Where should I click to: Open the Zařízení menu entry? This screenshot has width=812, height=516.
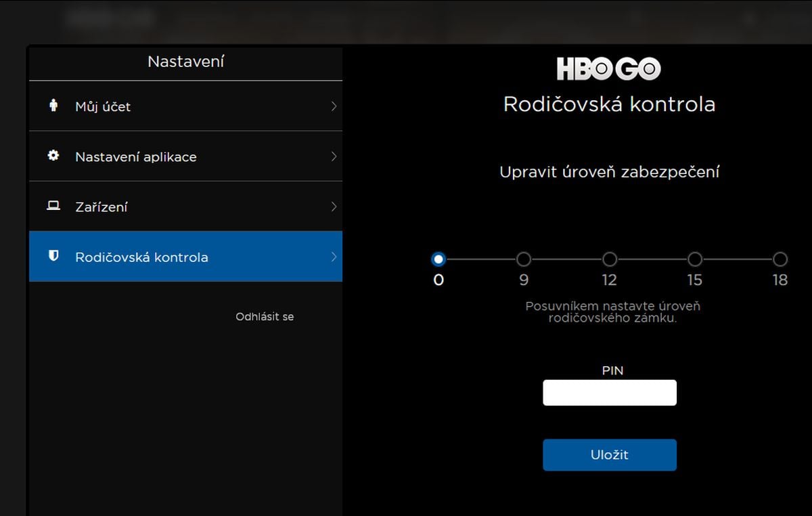pos(185,207)
